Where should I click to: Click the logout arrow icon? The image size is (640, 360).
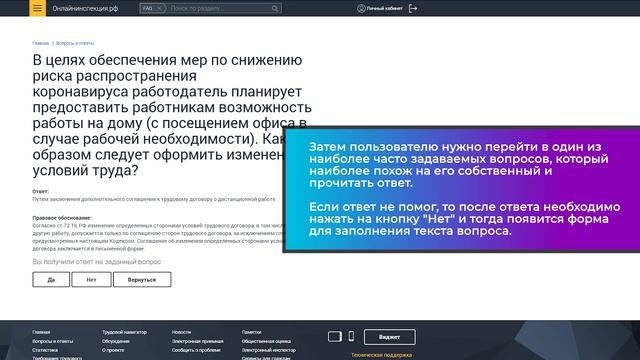click(413, 8)
